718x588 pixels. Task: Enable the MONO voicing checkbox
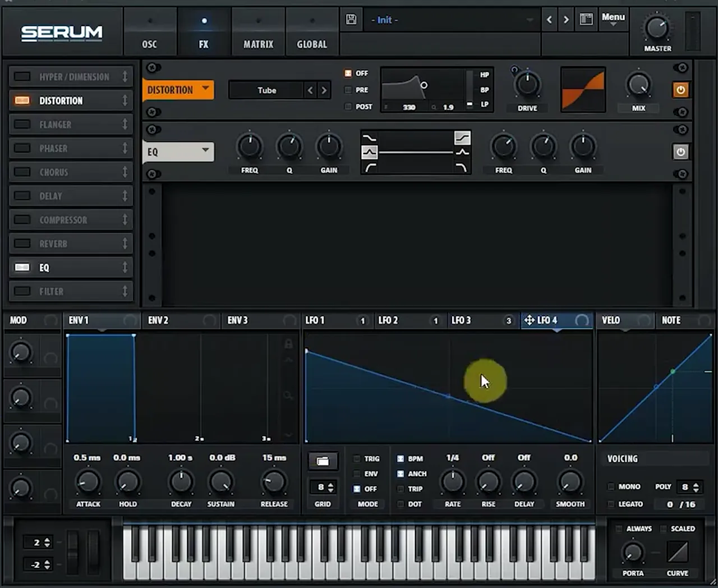[611, 486]
